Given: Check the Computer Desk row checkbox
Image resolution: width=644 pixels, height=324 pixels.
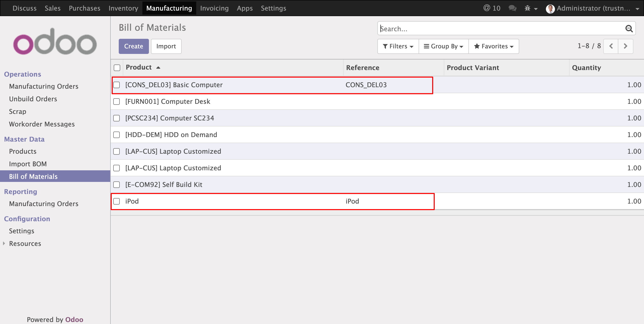Looking at the screenshot, I should 116,102.
